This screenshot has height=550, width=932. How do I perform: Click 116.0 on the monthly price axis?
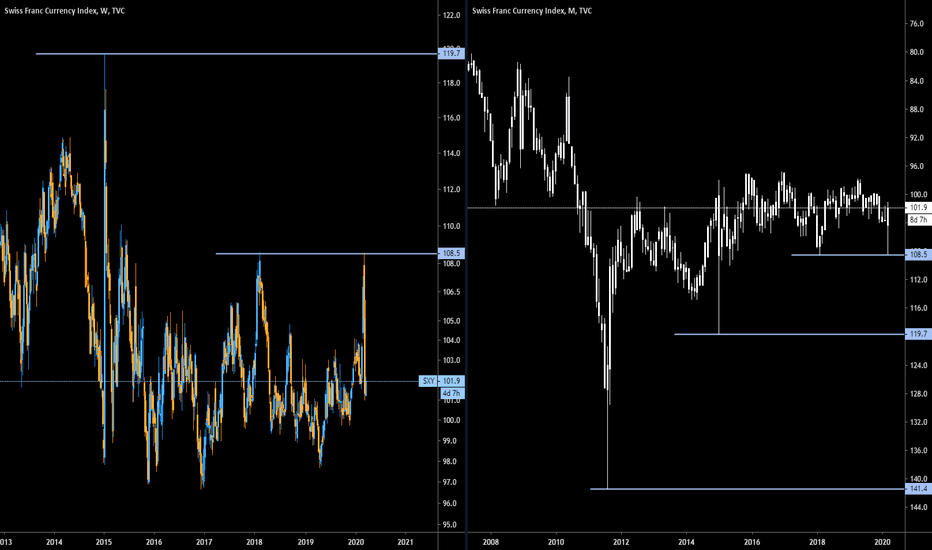click(x=918, y=308)
